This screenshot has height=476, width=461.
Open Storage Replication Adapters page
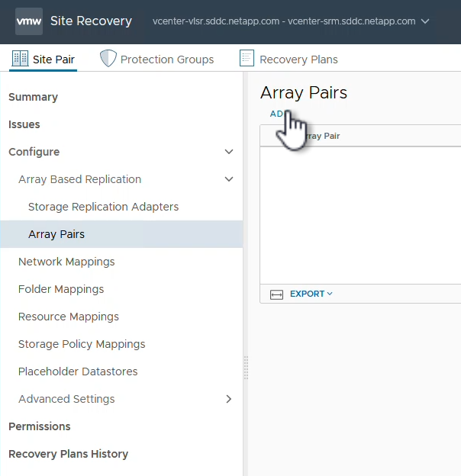(x=103, y=207)
